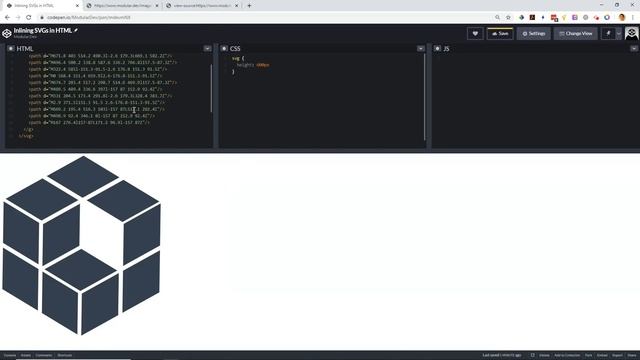Expand the arrow next to the pin button
Viewport: 640px width, 360px height.
[x=619, y=33]
